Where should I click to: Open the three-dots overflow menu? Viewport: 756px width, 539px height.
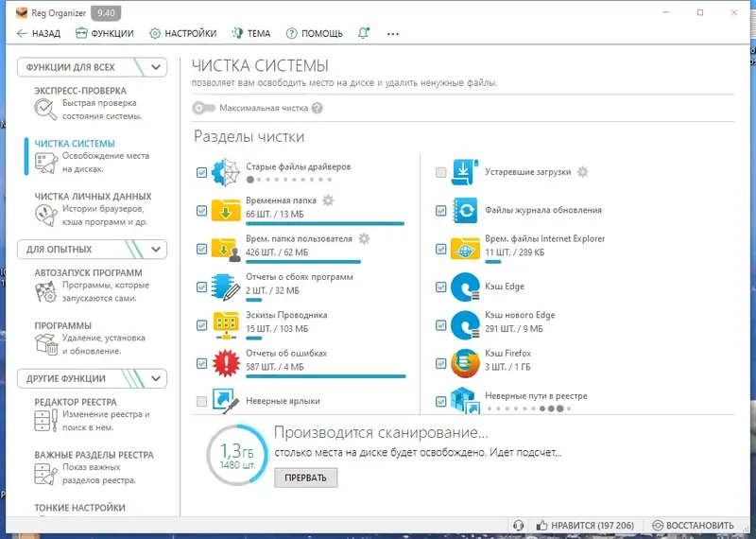[x=393, y=34]
